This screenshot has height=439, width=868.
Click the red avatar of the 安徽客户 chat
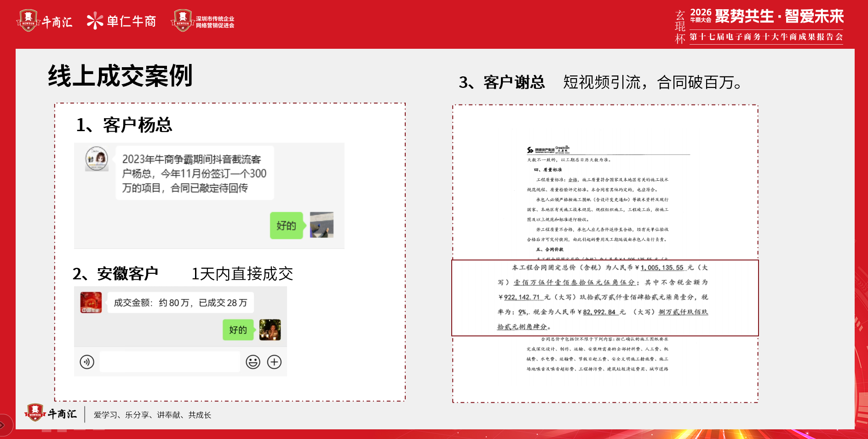pyautogui.click(x=91, y=303)
